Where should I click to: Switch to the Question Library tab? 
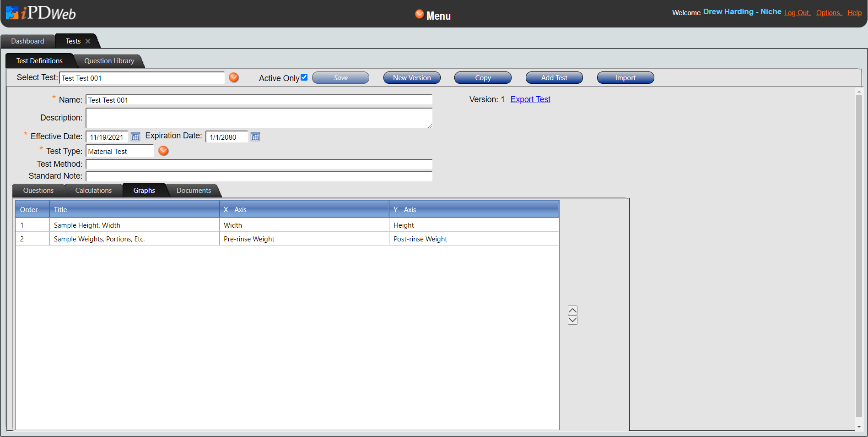[x=109, y=61]
